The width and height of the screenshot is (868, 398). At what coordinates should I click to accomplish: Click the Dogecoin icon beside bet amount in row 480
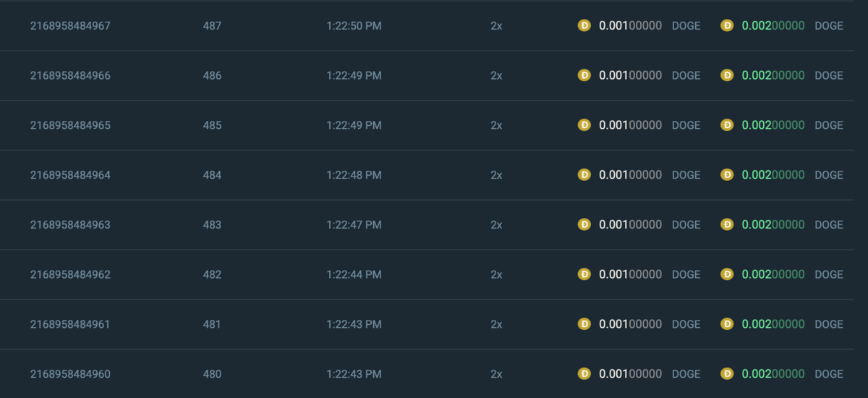tap(584, 373)
